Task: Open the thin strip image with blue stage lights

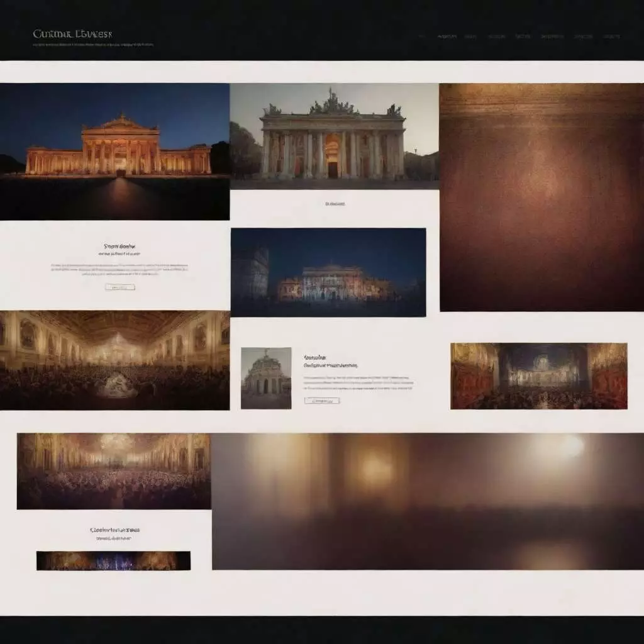Action: [x=113, y=560]
